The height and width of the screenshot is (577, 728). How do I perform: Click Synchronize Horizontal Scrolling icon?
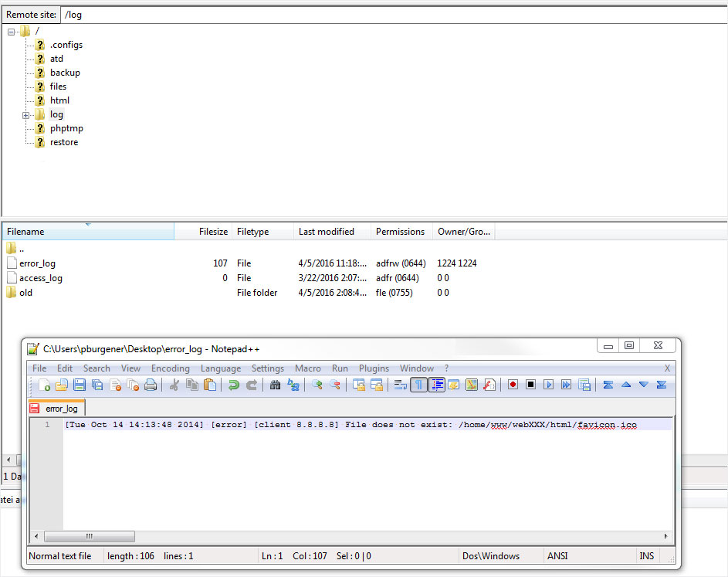click(376, 385)
